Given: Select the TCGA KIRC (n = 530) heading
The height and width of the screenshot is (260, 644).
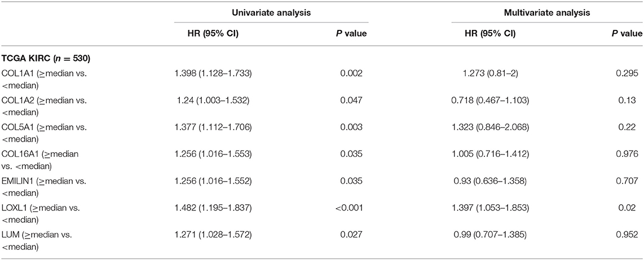Looking at the screenshot, I should click(x=47, y=59).
